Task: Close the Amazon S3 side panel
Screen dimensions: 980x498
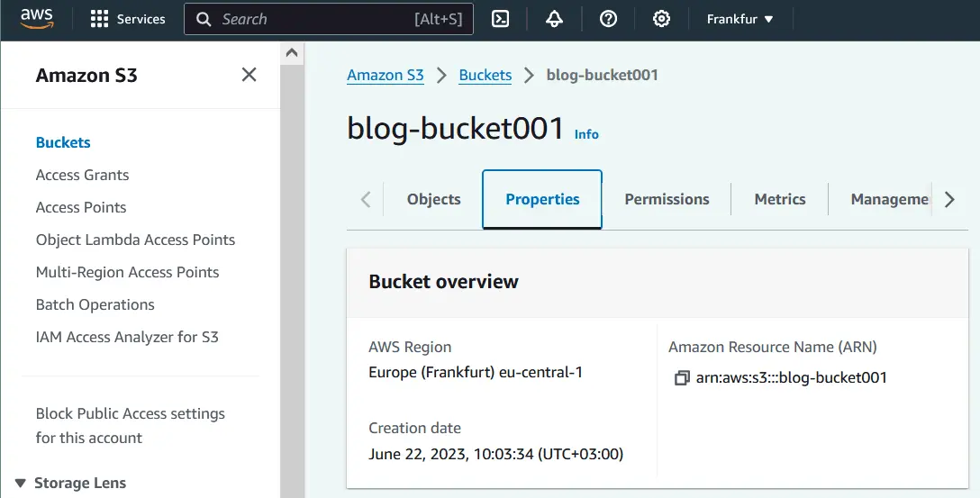Action: (x=249, y=75)
